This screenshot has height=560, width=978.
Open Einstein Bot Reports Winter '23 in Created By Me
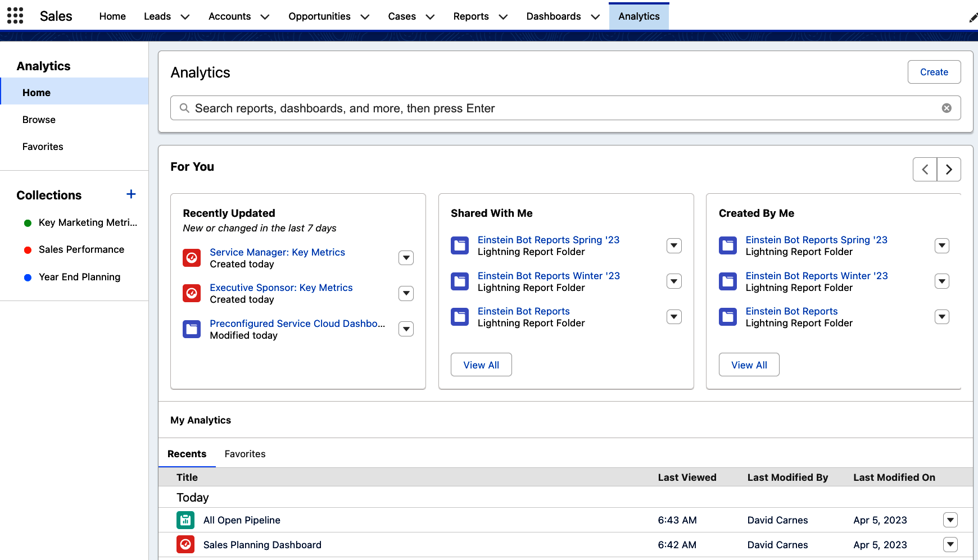(817, 276)
